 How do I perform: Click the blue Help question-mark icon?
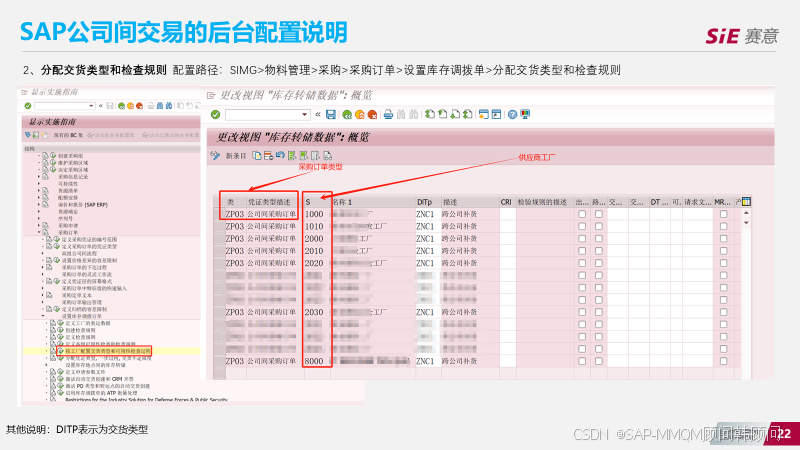tap(512, 114)
